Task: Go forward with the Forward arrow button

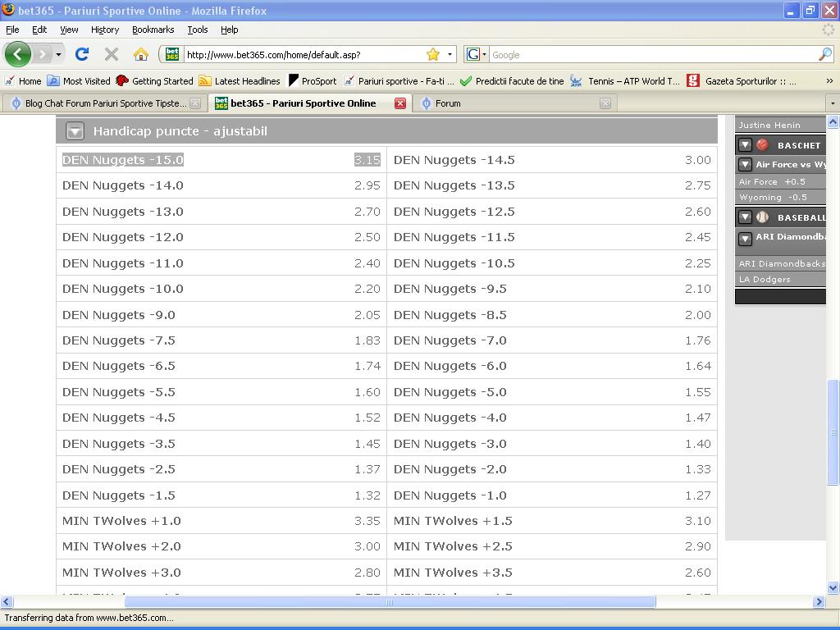Action: click(x=43, y=54)
